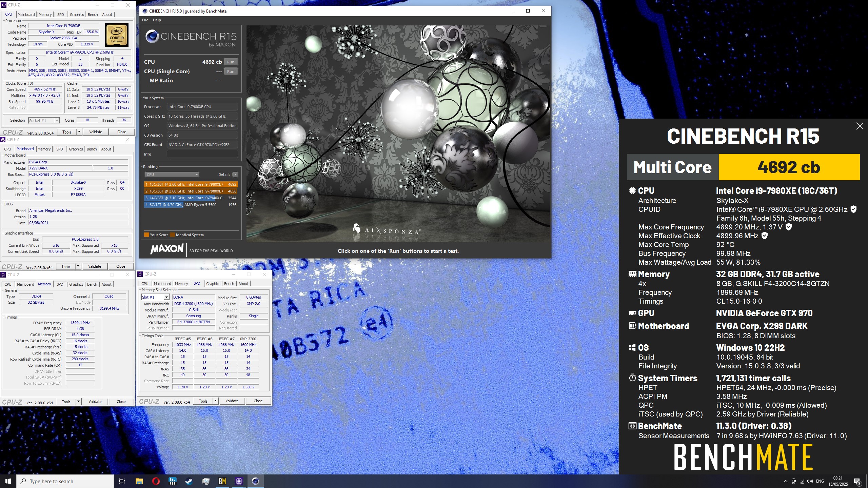Run the CPU Single Core test
This screenshot has height=488, width=868.
tap(231, 72)
